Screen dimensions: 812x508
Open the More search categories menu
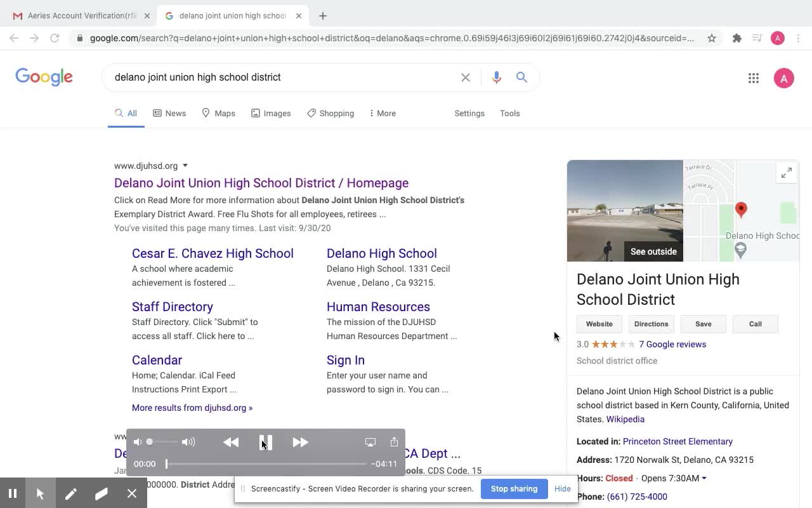click(383, 114)
